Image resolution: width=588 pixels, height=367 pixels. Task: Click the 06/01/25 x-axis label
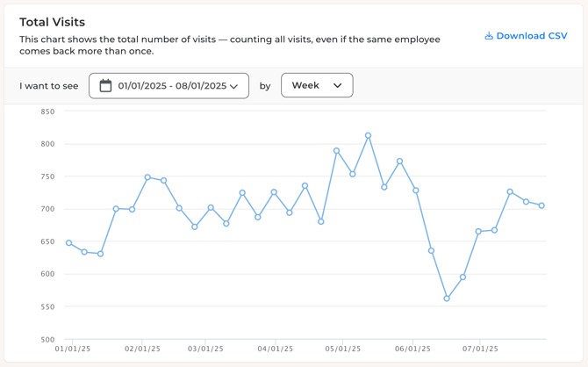412,349
